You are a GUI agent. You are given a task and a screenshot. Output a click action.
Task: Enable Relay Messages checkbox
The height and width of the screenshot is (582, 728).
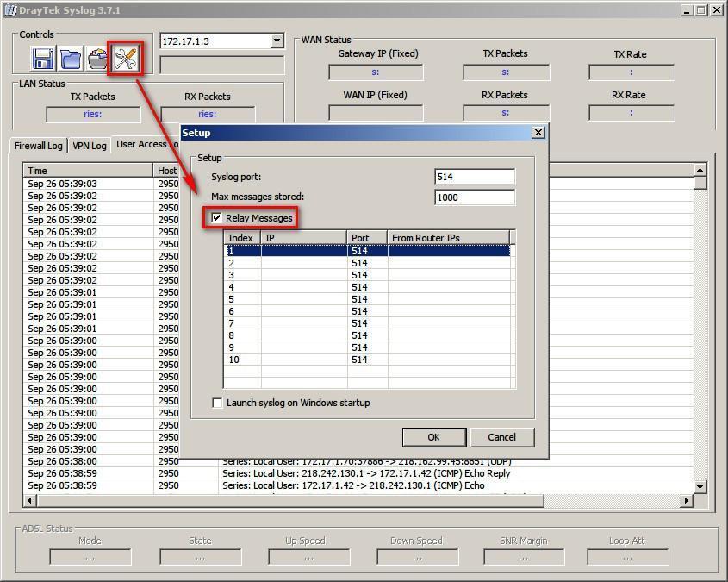tap(216, 218)
